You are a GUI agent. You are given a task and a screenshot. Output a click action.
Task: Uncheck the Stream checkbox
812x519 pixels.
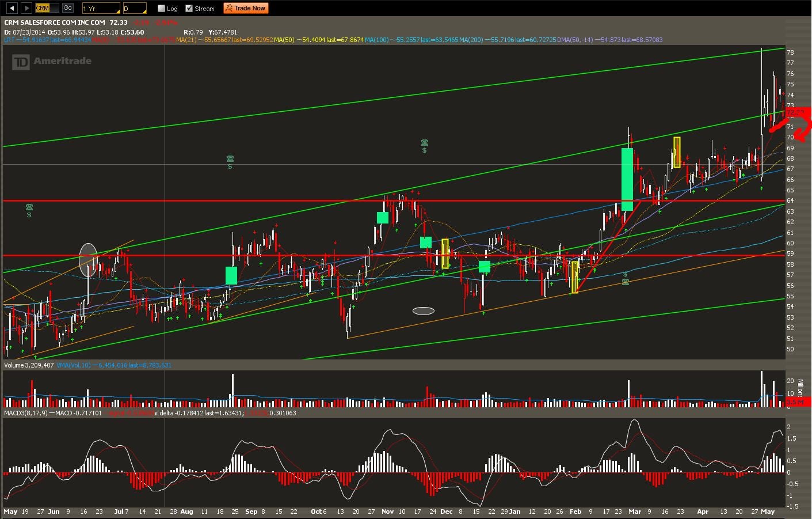pyautogui.click(x=189, y=9)
